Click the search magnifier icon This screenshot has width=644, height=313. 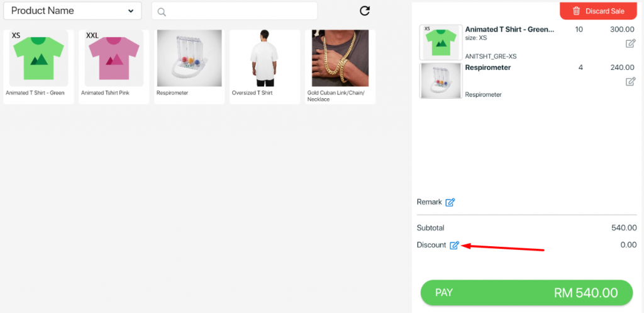click(162, 13)
